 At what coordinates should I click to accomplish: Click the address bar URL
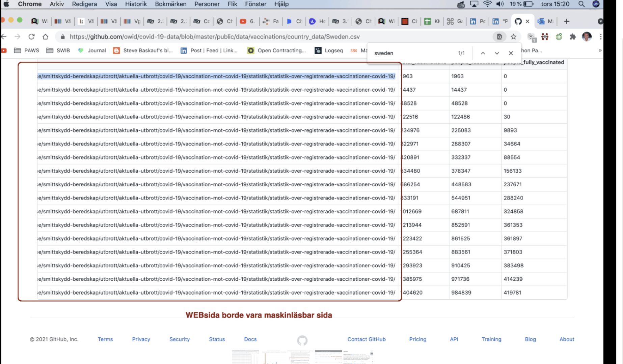214,37
